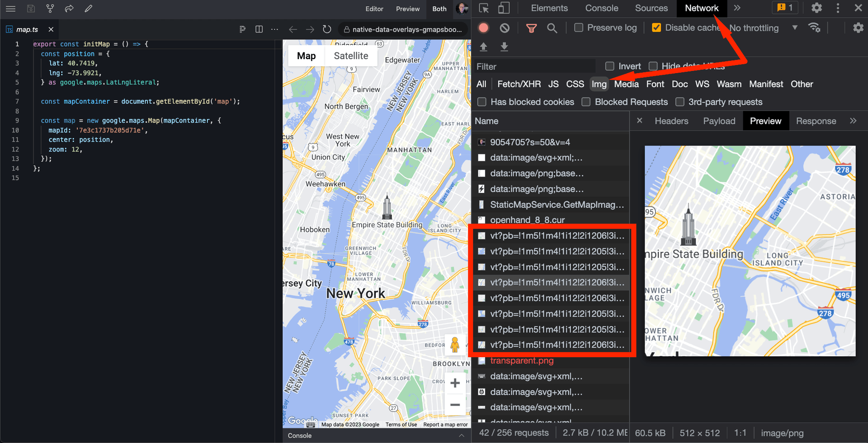Image resolution: width=868 pixels, height=443 pixels.
Task: Close the map.ts editor tab
Action: pyautogui.click(x=51, y=29)
